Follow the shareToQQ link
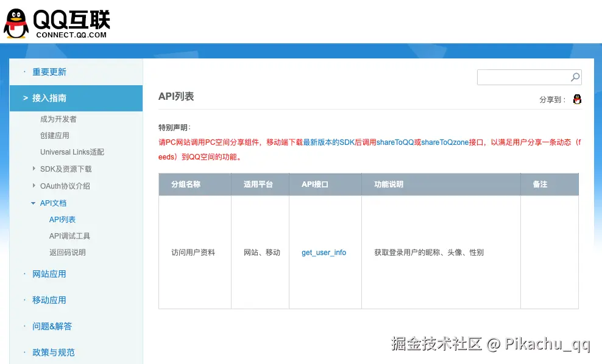 tap(395, 142)
